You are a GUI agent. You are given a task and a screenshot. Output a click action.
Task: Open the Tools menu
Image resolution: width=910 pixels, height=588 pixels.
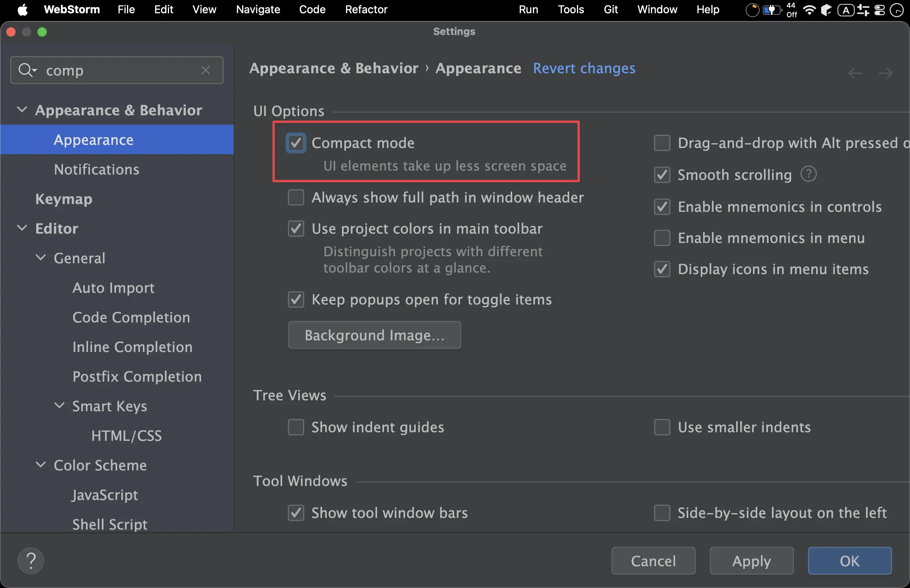[x=571, y=9]
